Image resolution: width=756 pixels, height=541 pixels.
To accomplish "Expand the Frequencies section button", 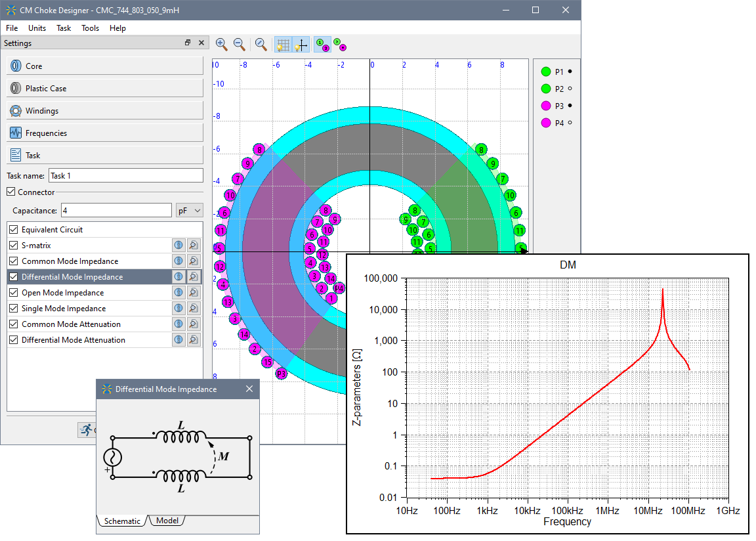I will click(x=105, y=133).
